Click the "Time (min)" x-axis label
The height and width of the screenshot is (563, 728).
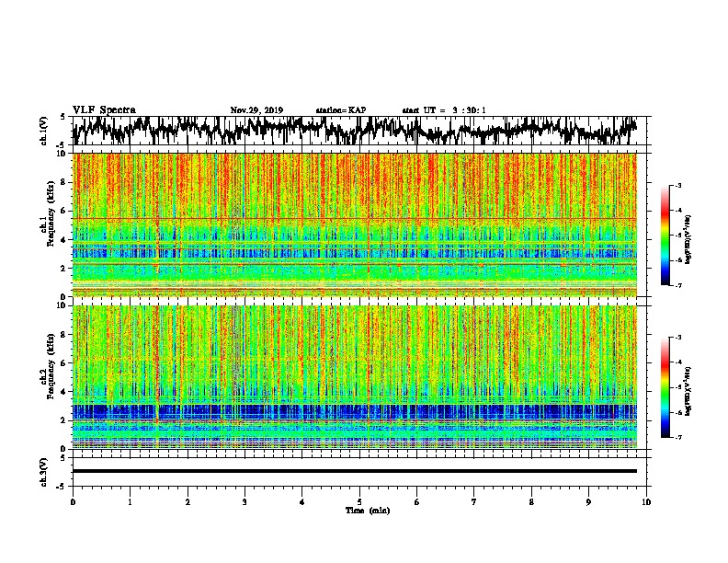[368, 511]
